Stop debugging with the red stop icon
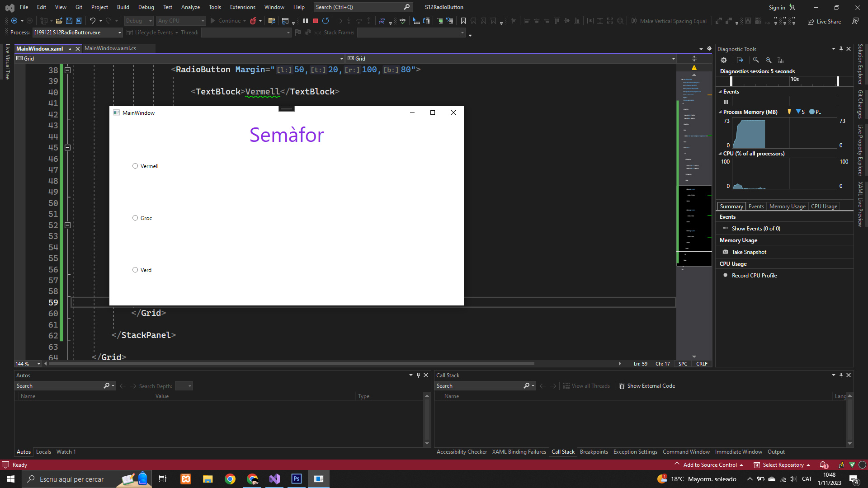Viewport: 868px width, 488px height. 316,21
